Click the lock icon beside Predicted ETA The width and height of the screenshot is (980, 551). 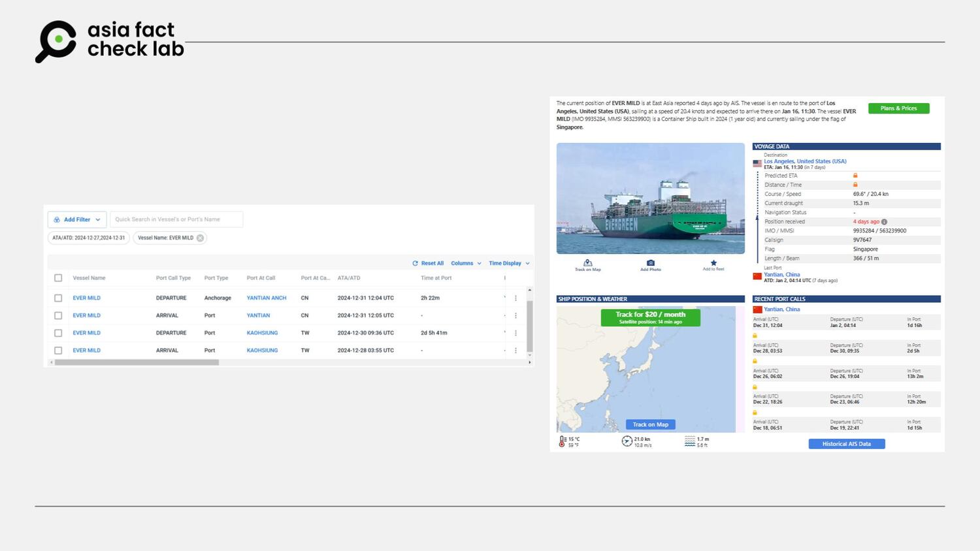tap(855, 176)
